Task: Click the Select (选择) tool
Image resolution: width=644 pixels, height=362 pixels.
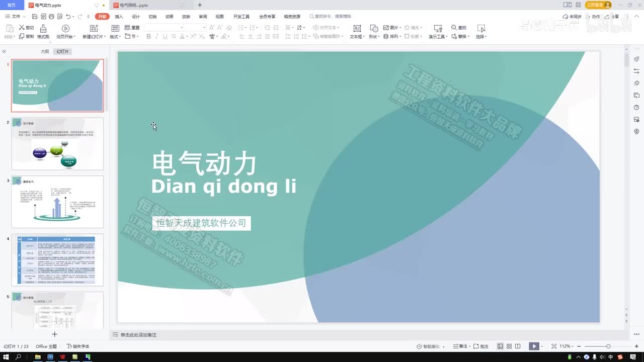Action: (481, 32)
